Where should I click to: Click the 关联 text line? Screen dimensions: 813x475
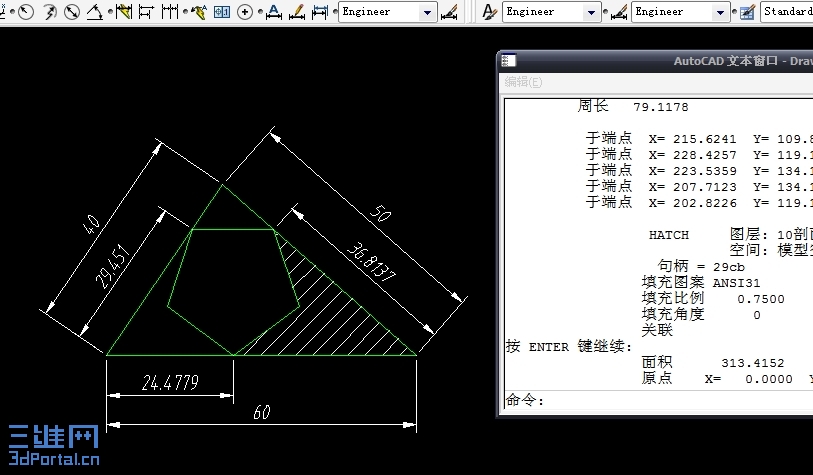click(x=656, y=330)
